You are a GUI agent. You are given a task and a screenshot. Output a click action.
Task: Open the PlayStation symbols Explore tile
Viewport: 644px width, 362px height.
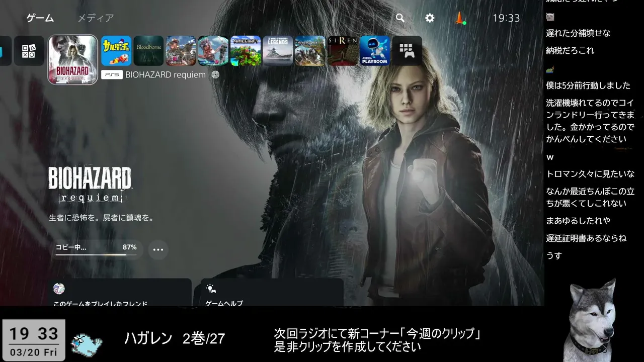pyautogui.click(x=29, y=51)
